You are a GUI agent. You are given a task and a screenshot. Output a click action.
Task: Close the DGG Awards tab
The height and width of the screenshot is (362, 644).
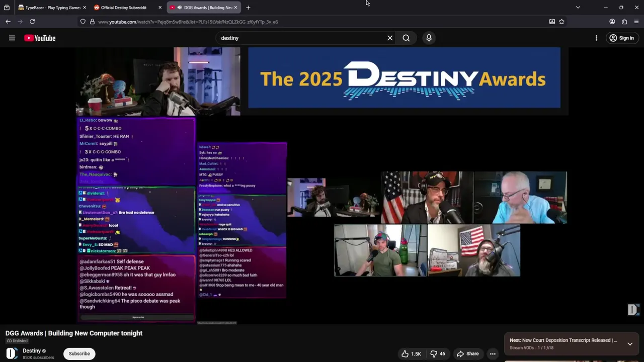click(x=235, y=8)
